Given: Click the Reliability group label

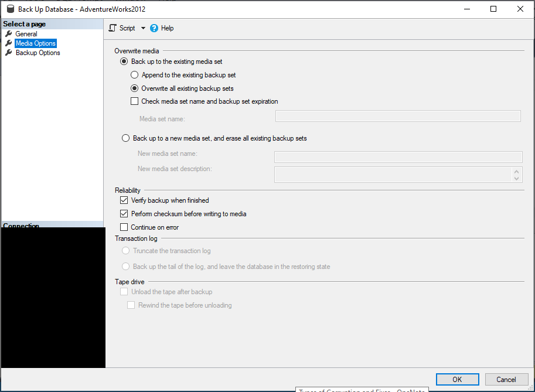Looking at the screenshot, I should 128,190.
